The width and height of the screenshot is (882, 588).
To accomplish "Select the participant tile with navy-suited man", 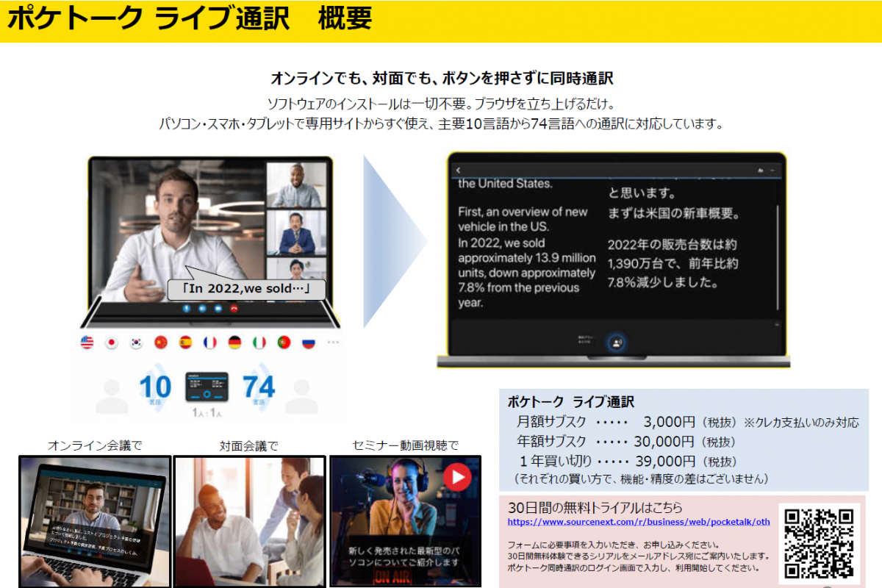I will 296,232.
